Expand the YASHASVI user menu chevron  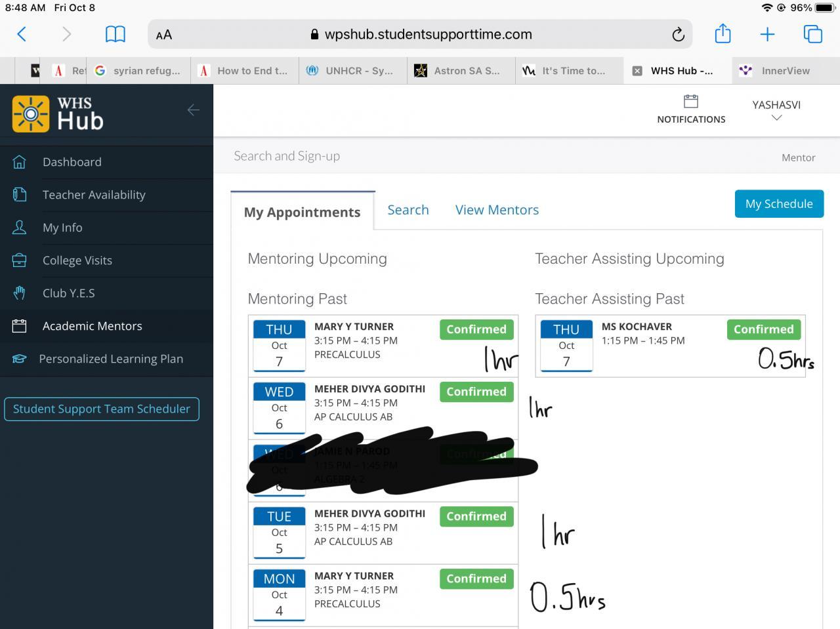pyautogui.click(x=776, y=118)
